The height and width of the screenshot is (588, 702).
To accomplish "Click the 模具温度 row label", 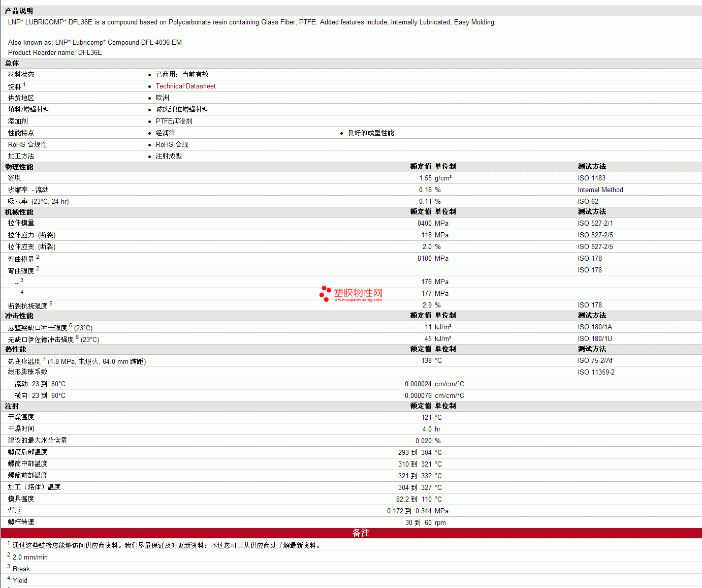I will 21,499.
